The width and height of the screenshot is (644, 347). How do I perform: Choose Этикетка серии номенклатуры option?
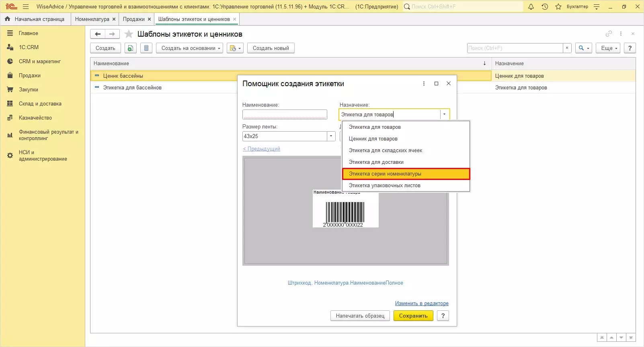point(406,174)
